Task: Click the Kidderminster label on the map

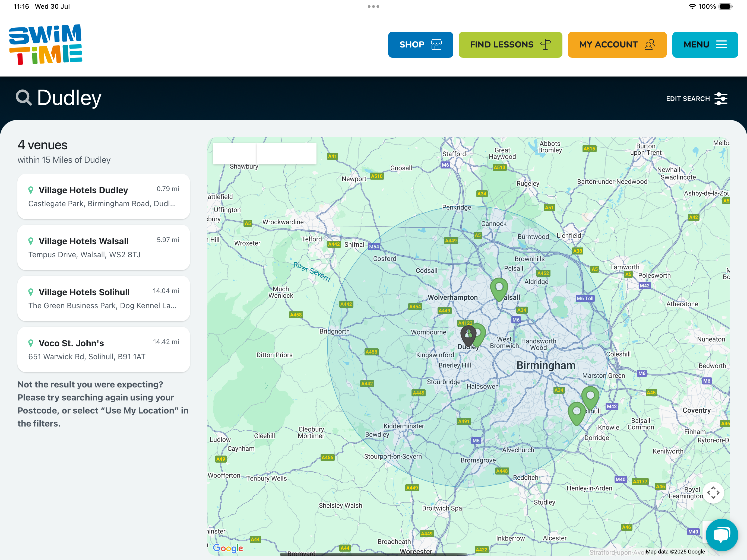Action: pyautogui.click(x=404, y=426)
